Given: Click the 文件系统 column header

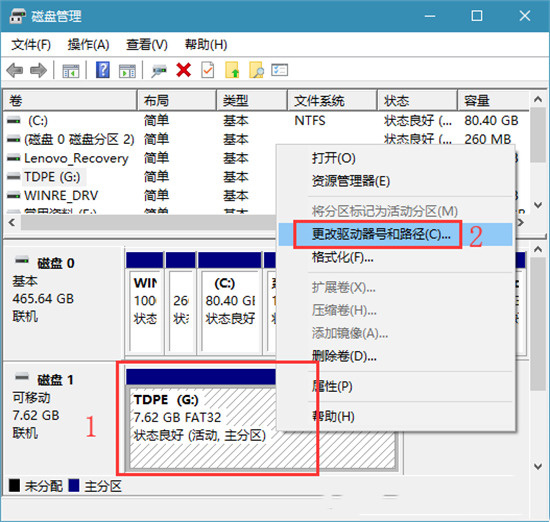Looking at the screenshot, I should click(332, 101).
